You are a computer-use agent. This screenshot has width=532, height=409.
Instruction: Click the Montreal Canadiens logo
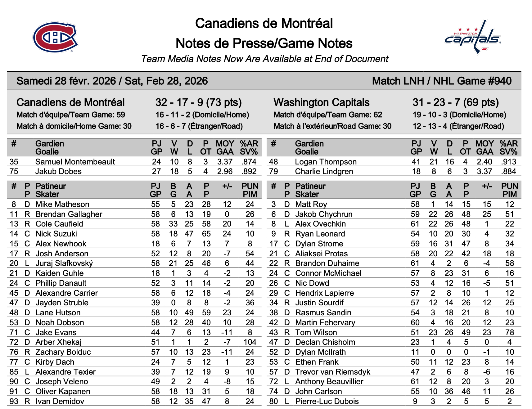55,37
